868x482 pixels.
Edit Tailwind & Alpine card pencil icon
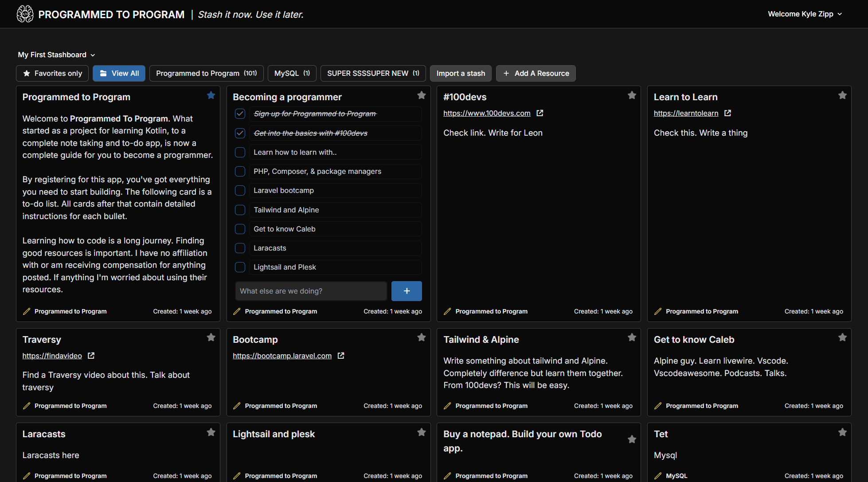(x=447, y=406)
